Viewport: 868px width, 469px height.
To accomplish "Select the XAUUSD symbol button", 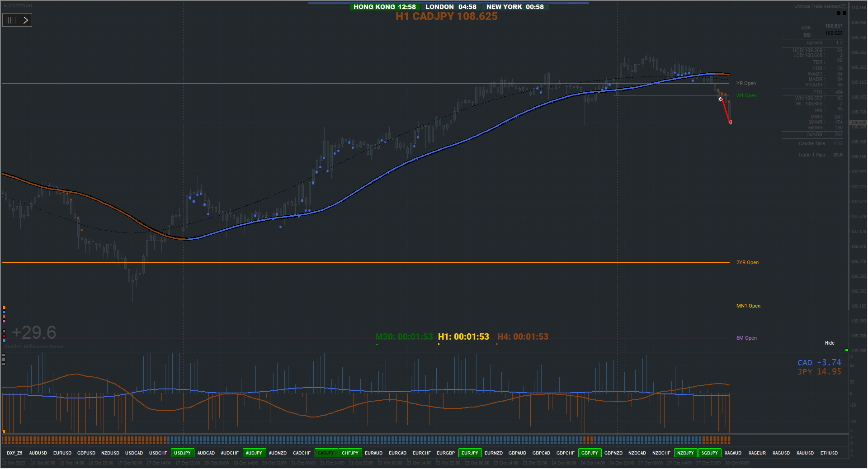I will click(x=805, y=453).
